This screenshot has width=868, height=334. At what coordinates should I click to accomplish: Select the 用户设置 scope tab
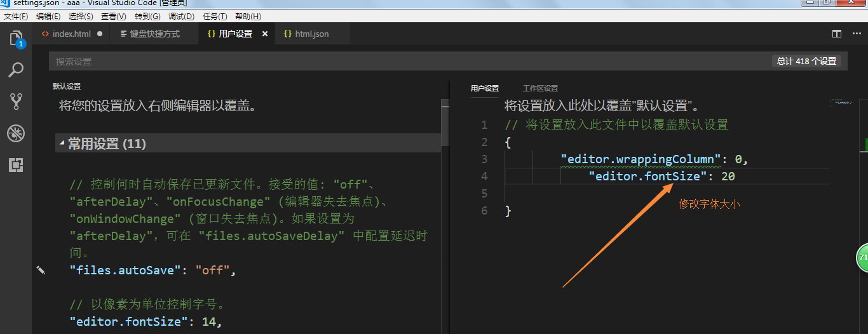tap(485, 88)
